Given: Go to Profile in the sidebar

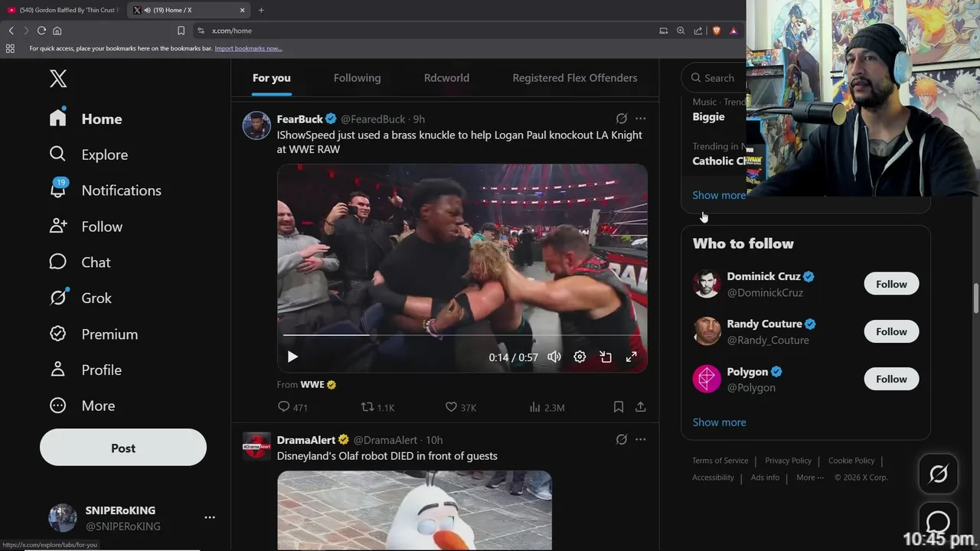Looking at the screenshot, I should [x=85, y=370].
